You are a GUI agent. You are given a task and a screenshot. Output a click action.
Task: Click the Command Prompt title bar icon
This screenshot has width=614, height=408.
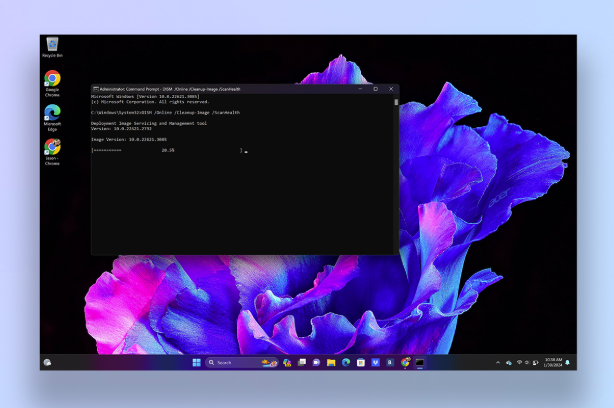pos(96,88)
